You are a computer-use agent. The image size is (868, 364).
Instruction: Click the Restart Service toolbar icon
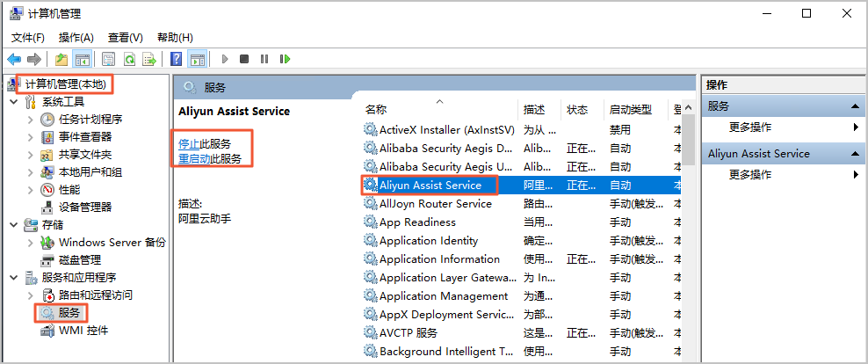pyautogui.click(x=285, y=59)
